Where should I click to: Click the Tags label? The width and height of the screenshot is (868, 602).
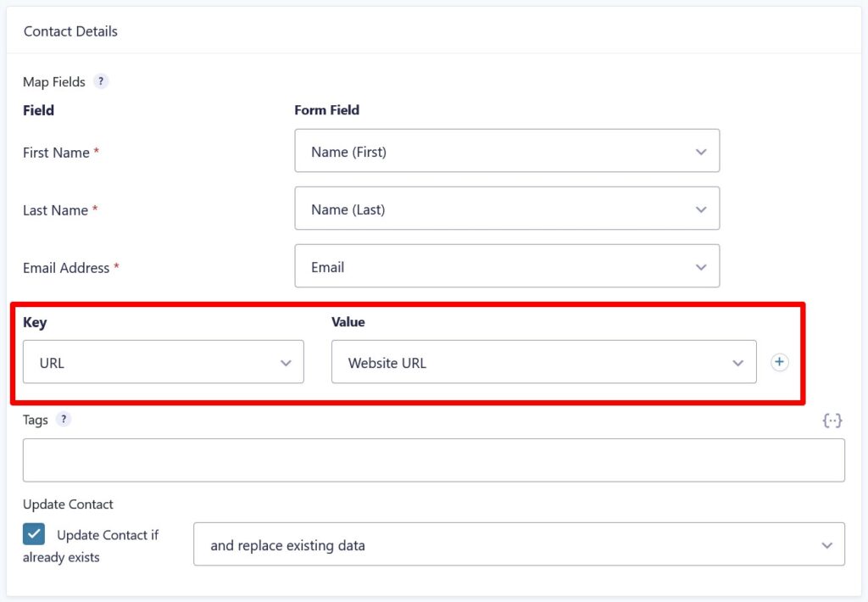35,419
